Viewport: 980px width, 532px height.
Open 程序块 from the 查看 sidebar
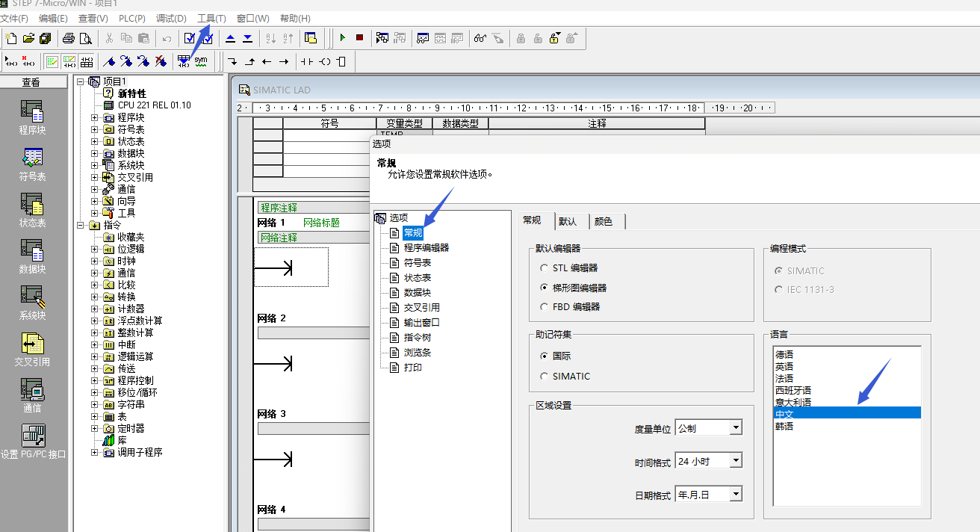click(32, 117)
